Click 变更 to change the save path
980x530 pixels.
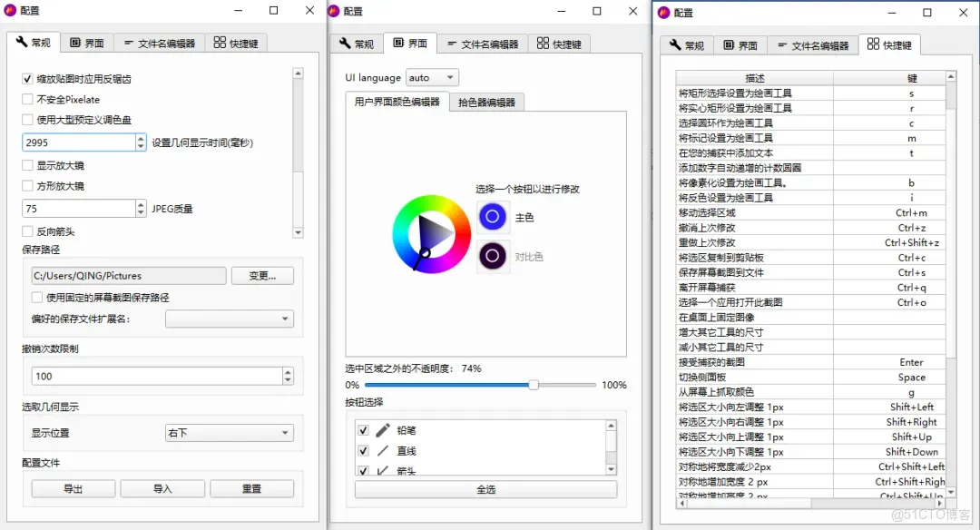click(x=262, y=275)
